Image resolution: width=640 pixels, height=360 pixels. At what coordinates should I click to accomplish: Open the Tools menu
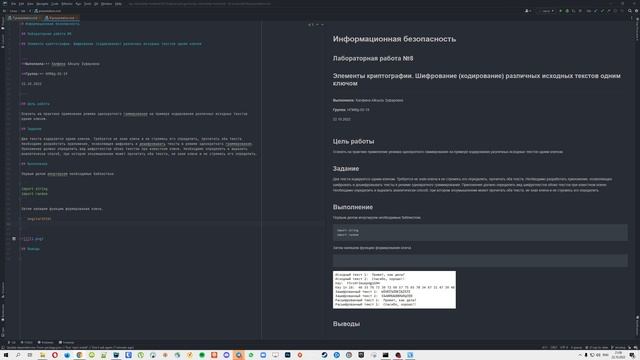tap(87, 4)
